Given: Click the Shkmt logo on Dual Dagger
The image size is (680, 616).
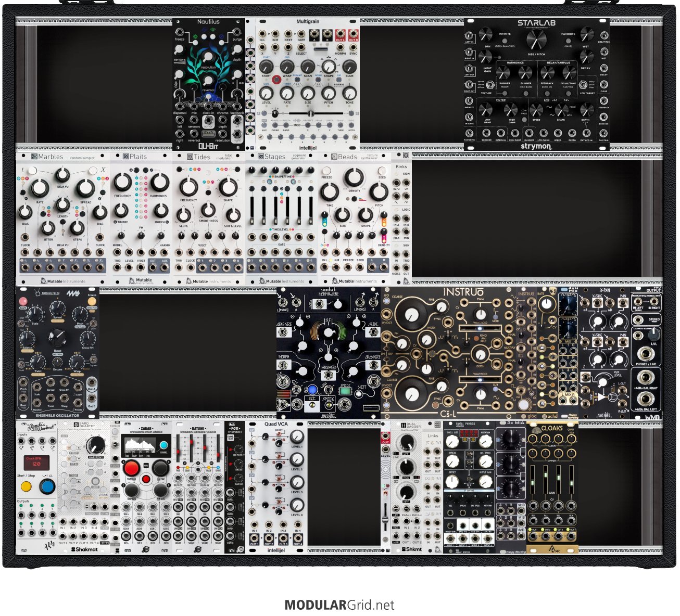Looking at the screenshot, I should coord(412,549).
